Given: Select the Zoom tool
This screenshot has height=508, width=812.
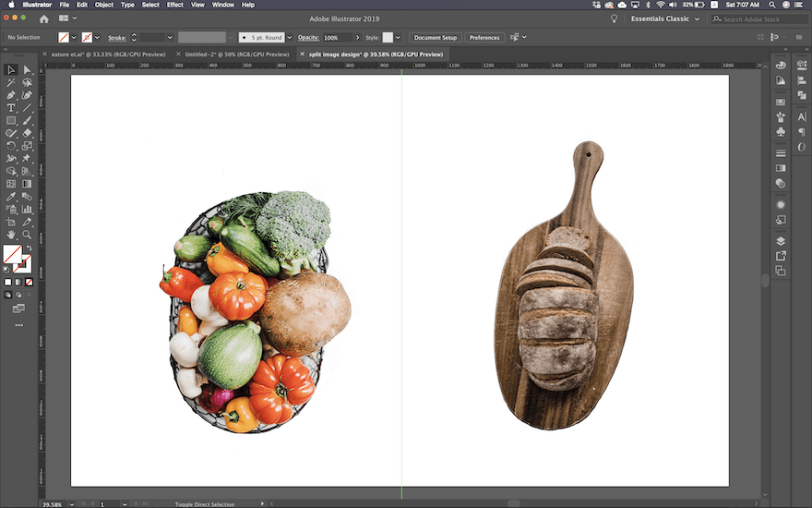Looking at the screenshot, I should (27, 235).
